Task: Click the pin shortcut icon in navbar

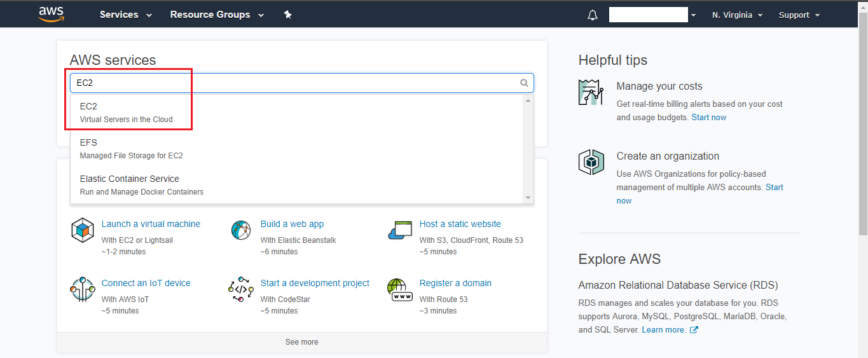Action: click(x=287, y=15)
